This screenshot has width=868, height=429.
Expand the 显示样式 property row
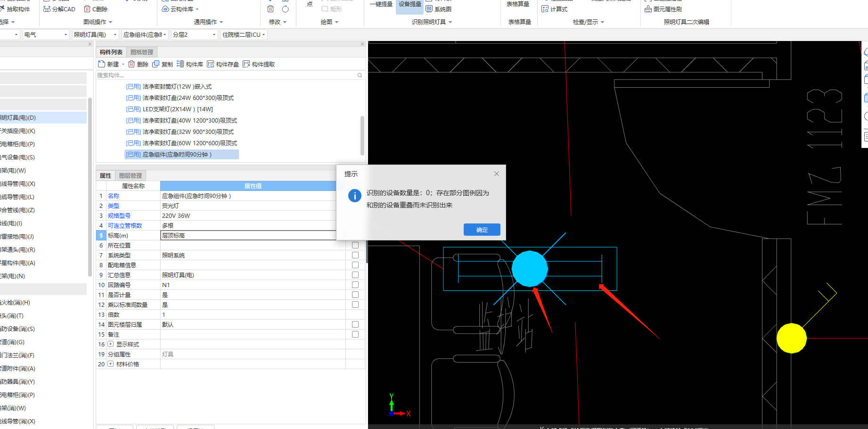point(111,344)
